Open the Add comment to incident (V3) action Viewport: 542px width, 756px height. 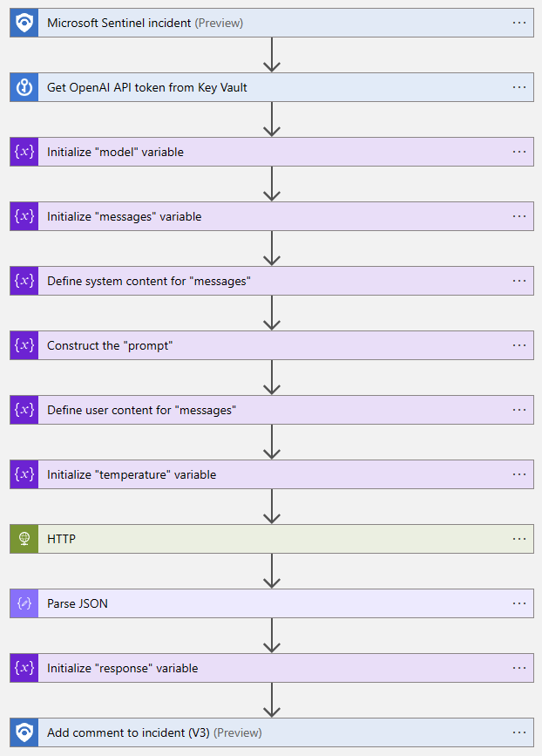point(261,732)
